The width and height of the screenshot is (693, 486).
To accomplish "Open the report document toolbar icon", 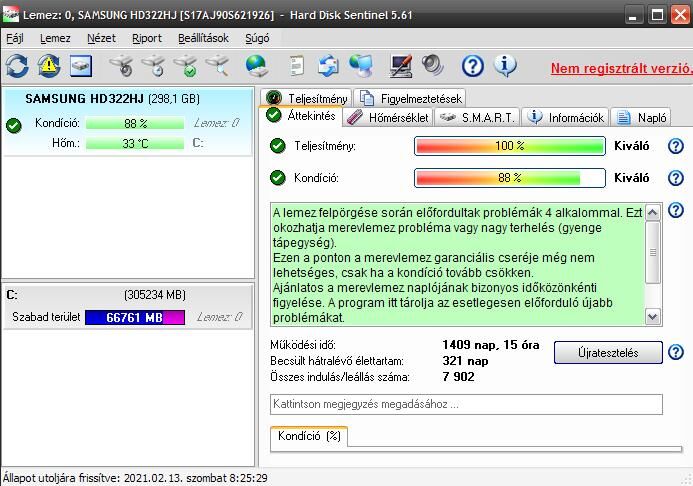I will (x=296, y=66).
